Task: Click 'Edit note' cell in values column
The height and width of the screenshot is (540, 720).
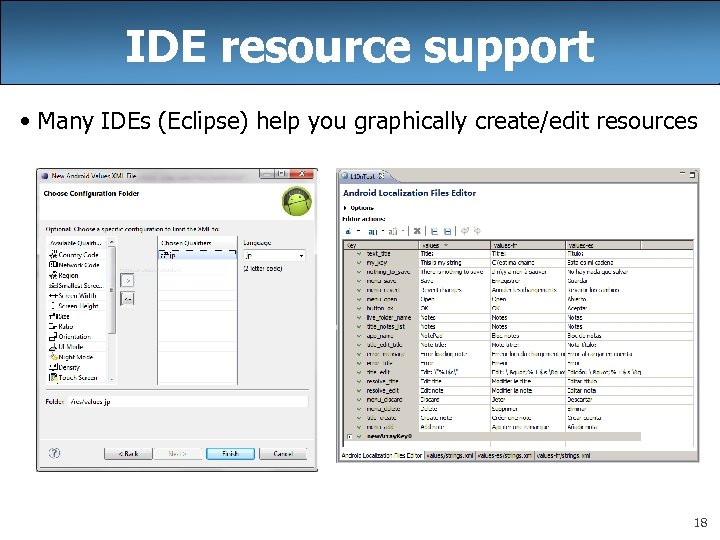Action: (455, 391)
